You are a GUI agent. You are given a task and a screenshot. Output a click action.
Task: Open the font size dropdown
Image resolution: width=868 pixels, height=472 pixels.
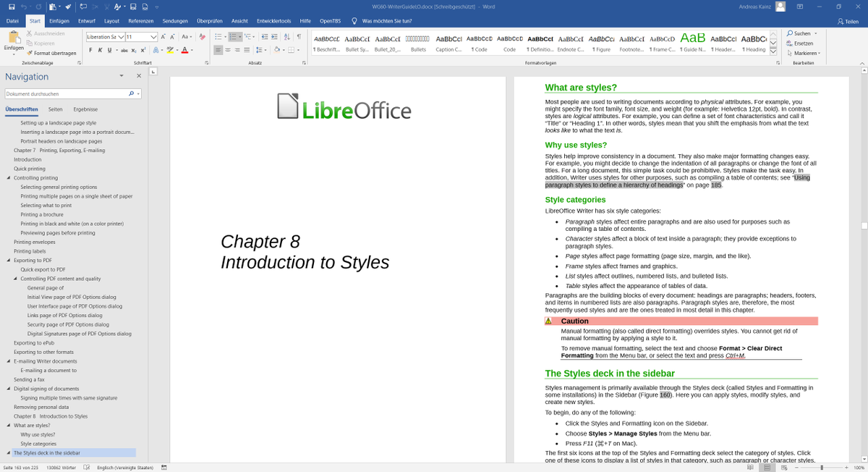point(153,36)
